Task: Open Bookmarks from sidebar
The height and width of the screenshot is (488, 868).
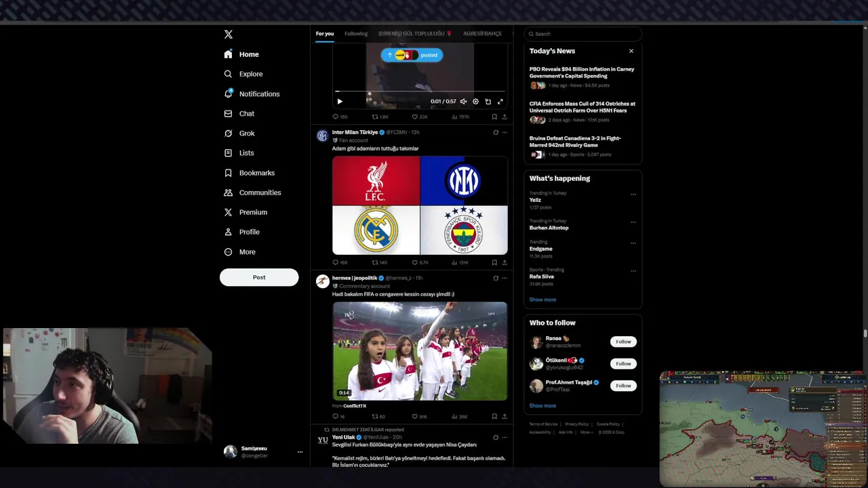Action: 249,173
